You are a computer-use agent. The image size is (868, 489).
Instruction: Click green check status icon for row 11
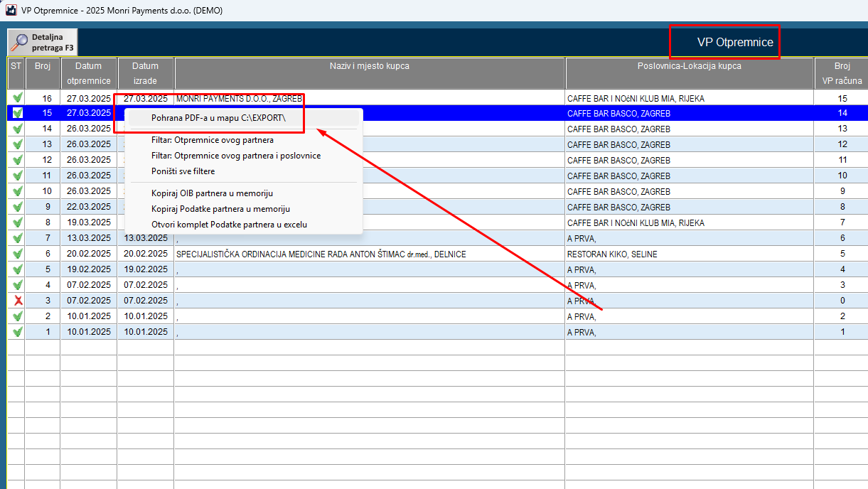[18, 176]
